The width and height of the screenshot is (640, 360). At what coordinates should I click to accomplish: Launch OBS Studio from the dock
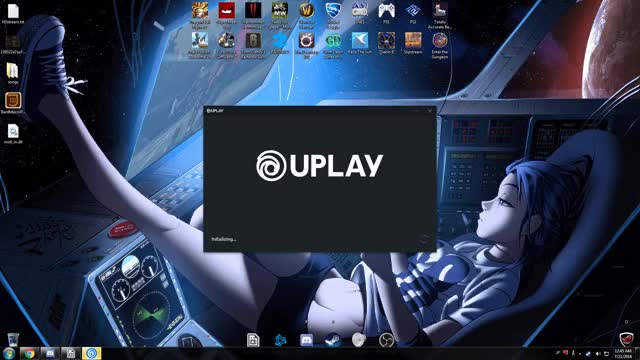pos(386,340)
